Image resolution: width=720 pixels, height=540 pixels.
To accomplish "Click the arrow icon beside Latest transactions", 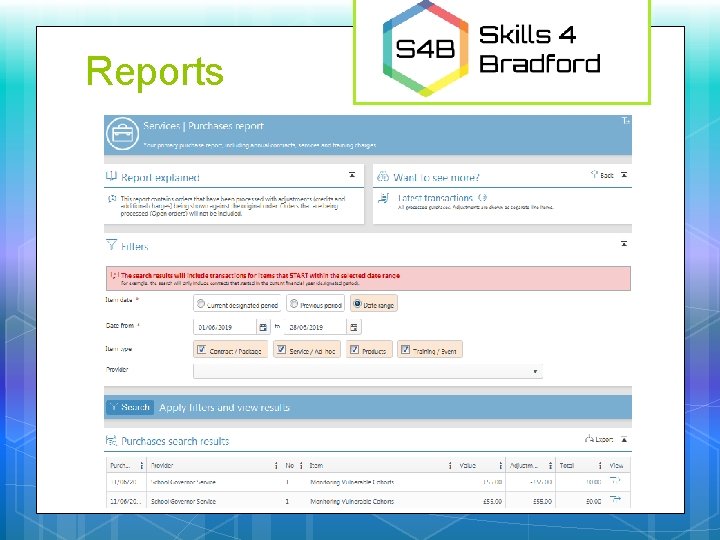I will (482, 198).
